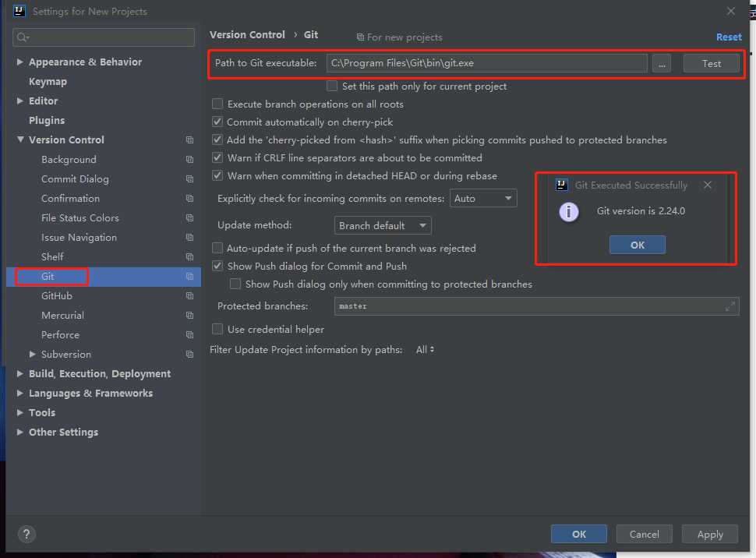The width and height of the screenshot is (756, 558).
Task: Expand the Subversion node
Action: [x=32, y=354]
